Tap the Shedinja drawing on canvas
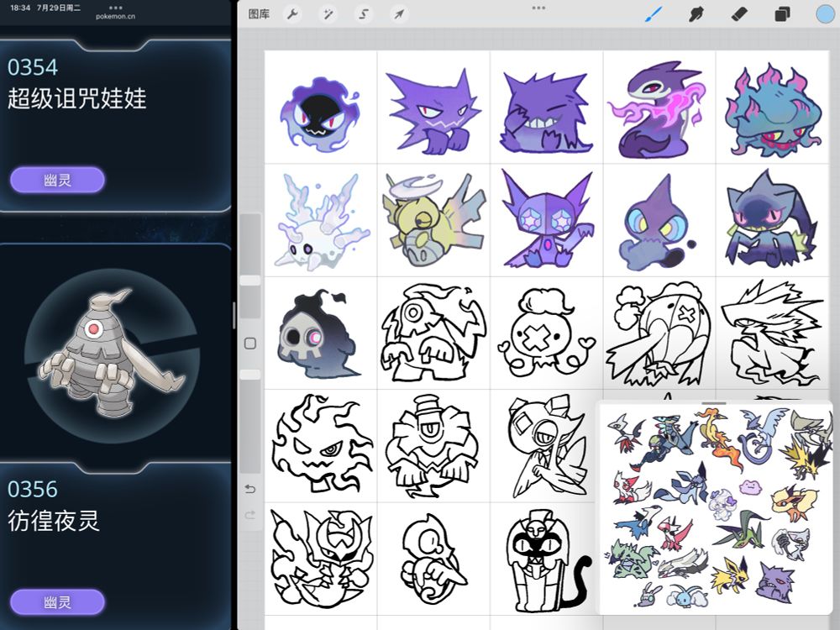Viewport: 840px width, 630px height. [x=433, y=221]
